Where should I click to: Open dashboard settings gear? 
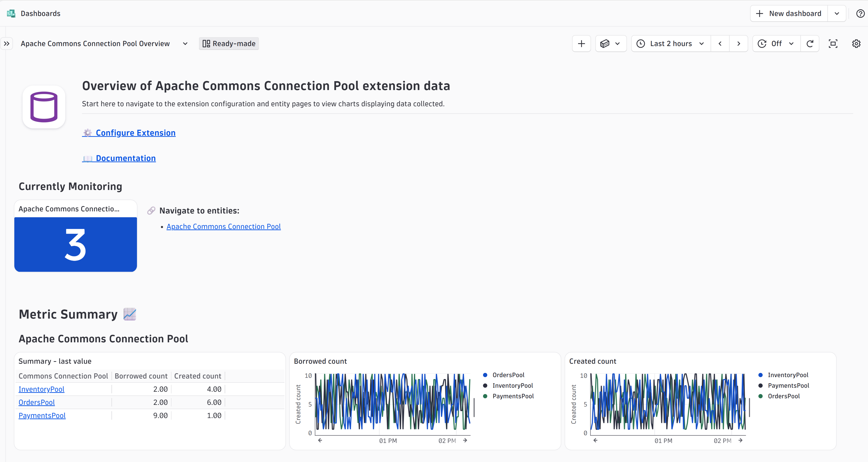click(x=856, y=43)
